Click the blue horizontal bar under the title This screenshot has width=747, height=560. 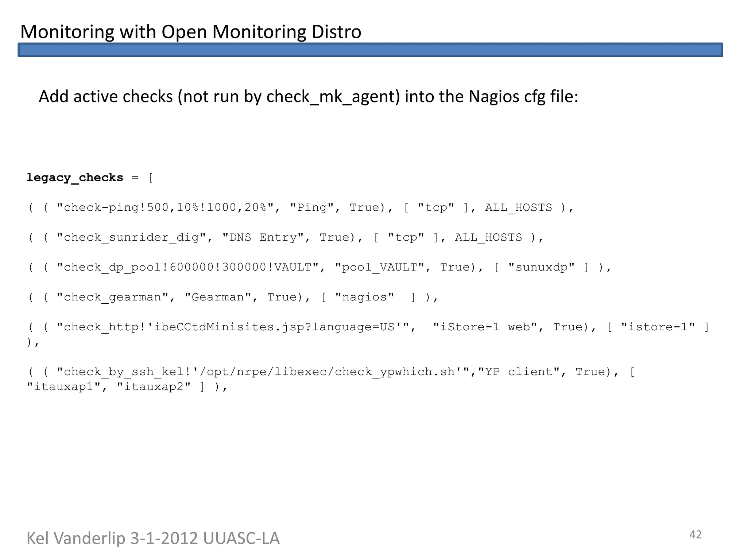click(370, 50)
